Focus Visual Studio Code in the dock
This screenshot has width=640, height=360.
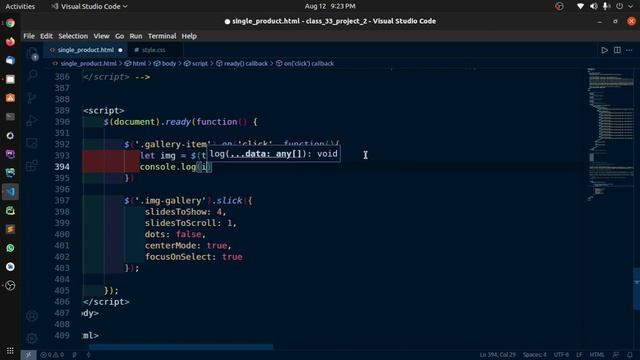[x=10, y=192]
